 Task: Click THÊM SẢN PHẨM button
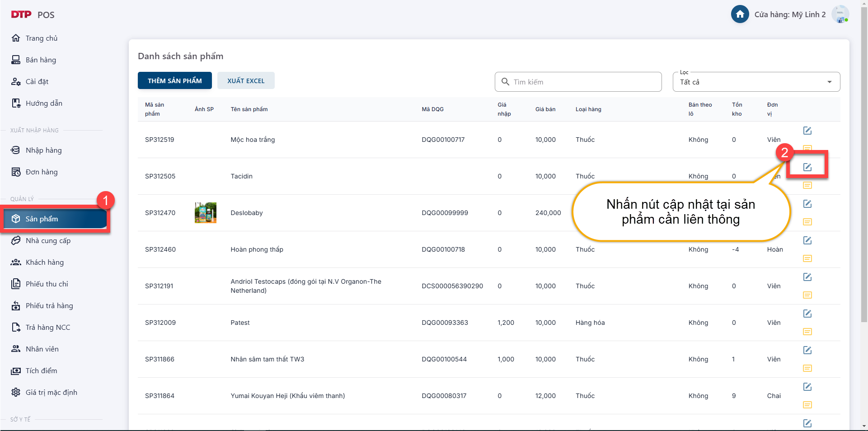[x=174, y=81]
